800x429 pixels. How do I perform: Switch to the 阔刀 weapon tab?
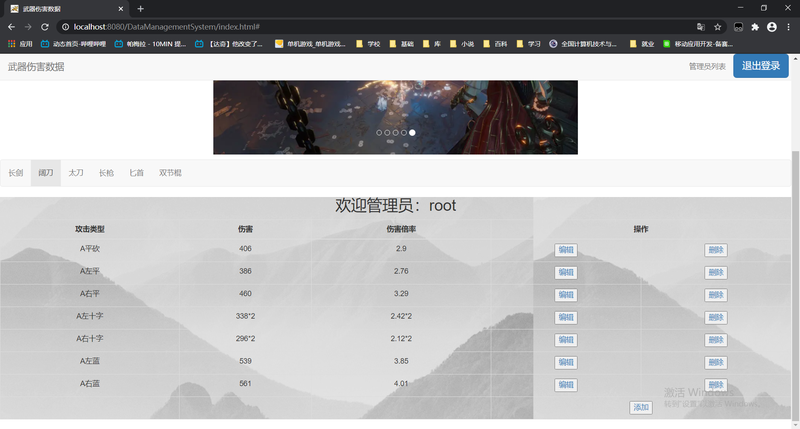click(46, 173)
